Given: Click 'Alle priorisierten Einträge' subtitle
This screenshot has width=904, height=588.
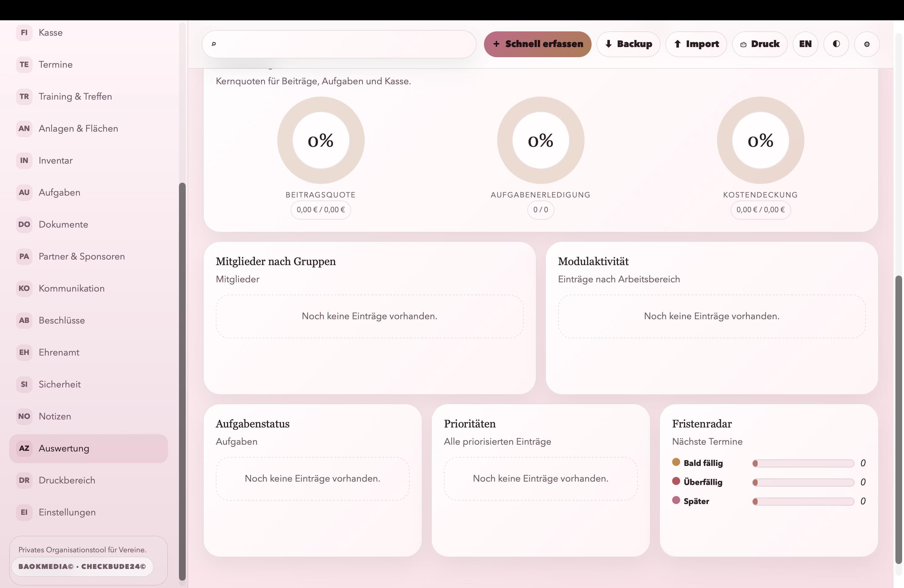Looking at the screenshot, I should coord(498,442).
